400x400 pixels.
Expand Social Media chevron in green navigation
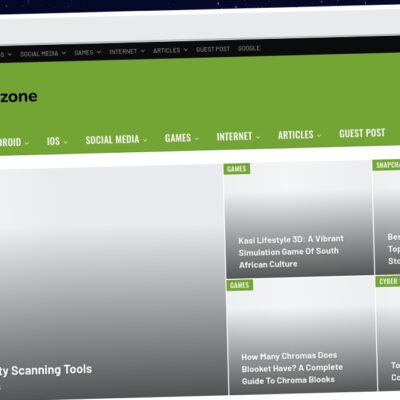point(145,140)
